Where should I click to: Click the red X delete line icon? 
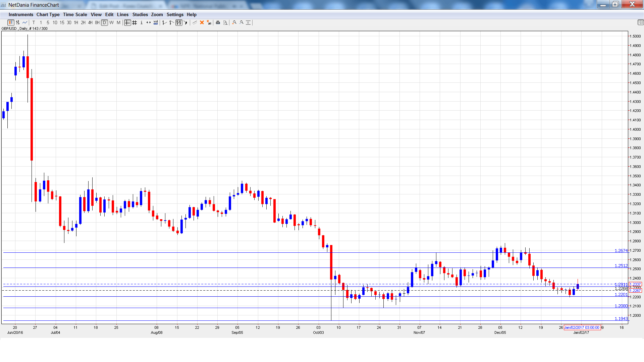[202, 23]
